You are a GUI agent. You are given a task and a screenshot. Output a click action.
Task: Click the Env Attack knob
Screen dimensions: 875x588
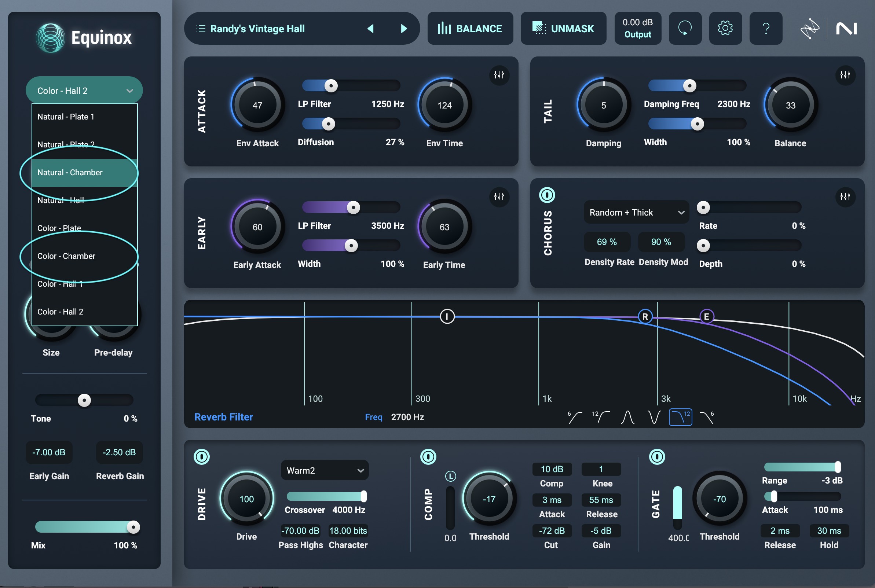(x=257, y=105)
